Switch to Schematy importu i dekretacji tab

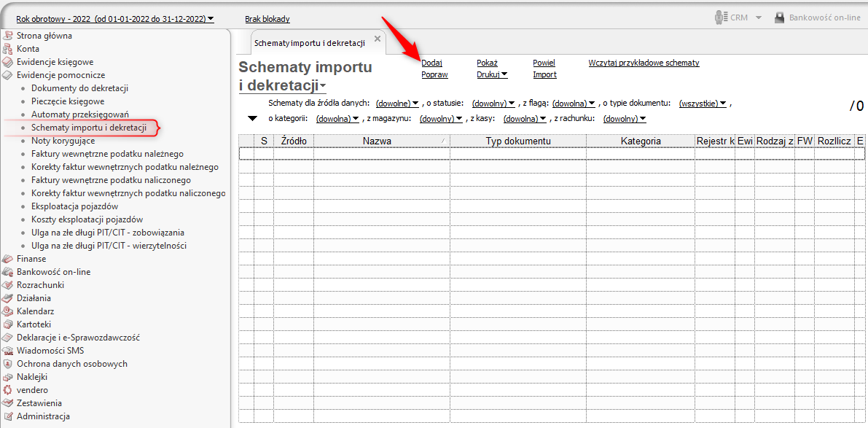[310, 42]
